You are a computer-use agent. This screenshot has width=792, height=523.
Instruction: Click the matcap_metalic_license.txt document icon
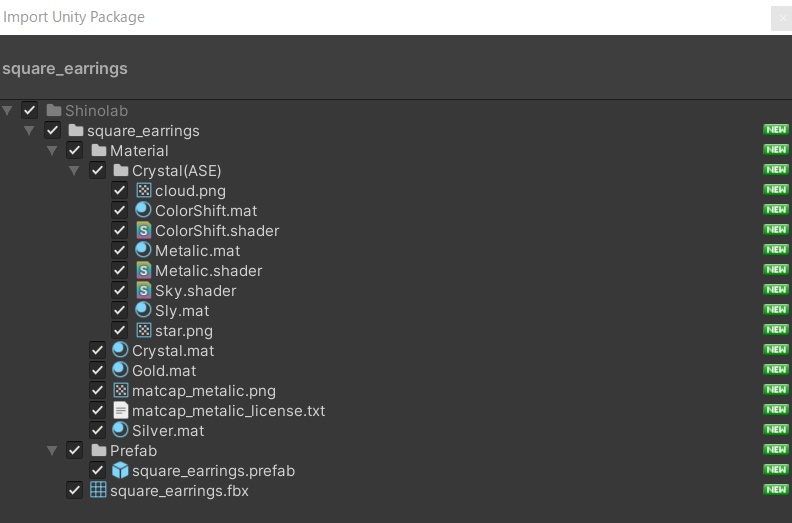pyautogui.click(x=120, y=410)
